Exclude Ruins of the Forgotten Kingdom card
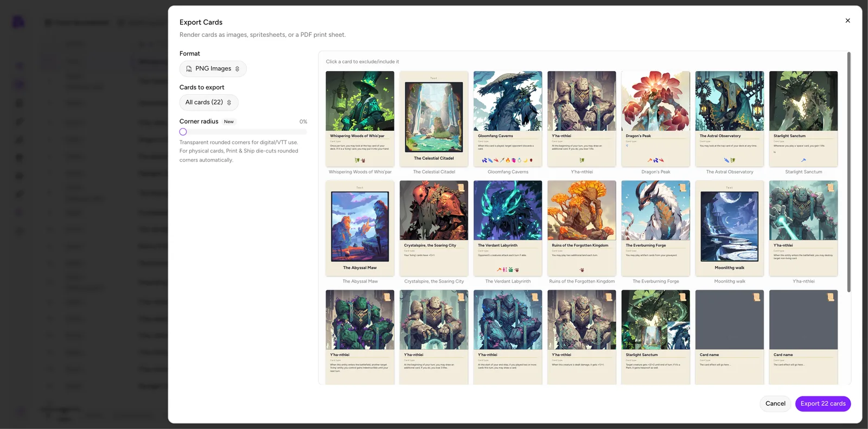This screenshot has height=429, width=868. [582, 228]
